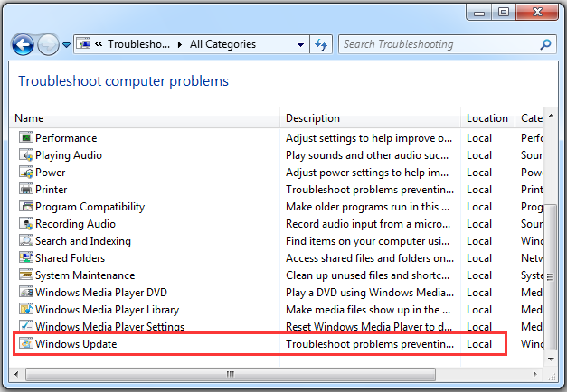The width and height of the screenshot is (567, 392).
Task: Open the Windows Update troubleshooter
Action: 76,343
